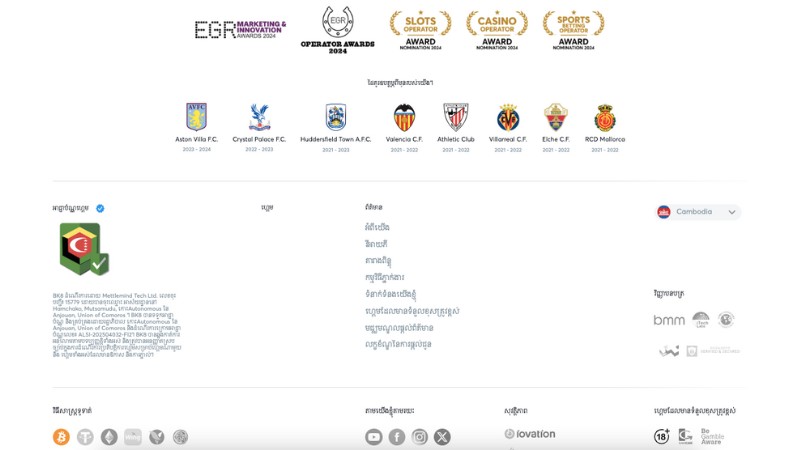
Task: Open the Instagram social link
Action: point(420,437)
